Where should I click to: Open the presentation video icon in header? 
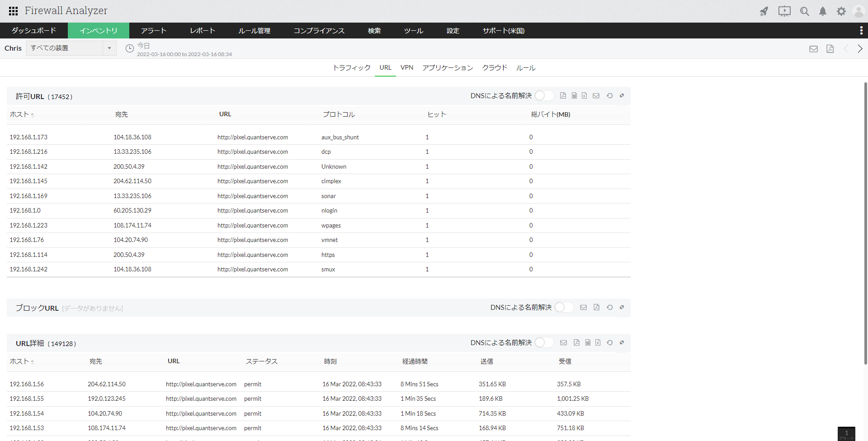784,11
